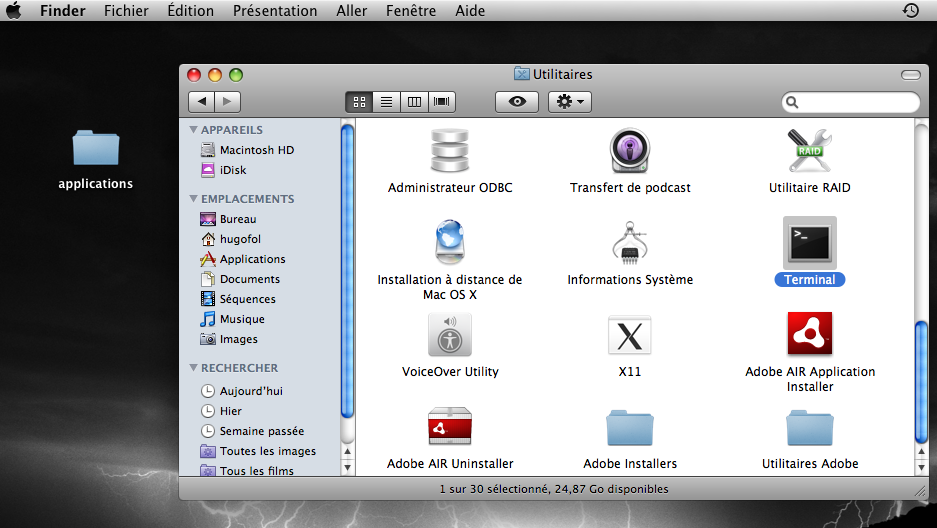Go back with the left arrow button
The width and height of the screenshot is (937, 528).
point(201,102)
